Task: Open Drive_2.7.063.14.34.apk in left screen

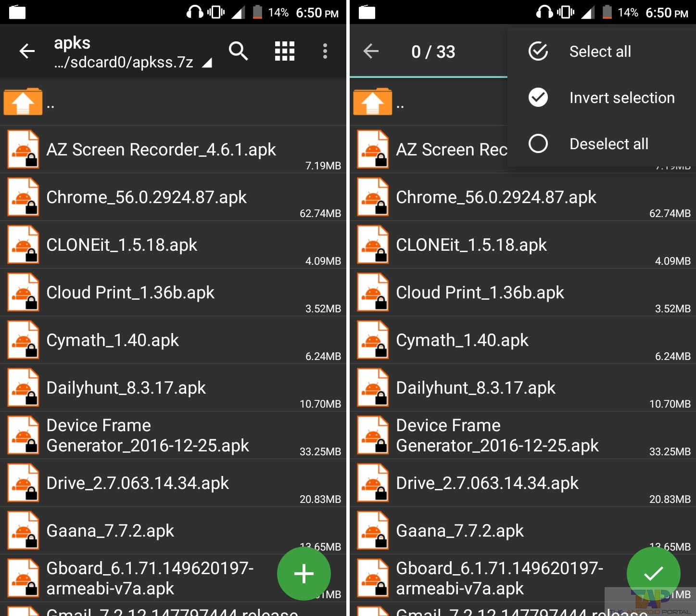Action: click(x=173, y=483)
